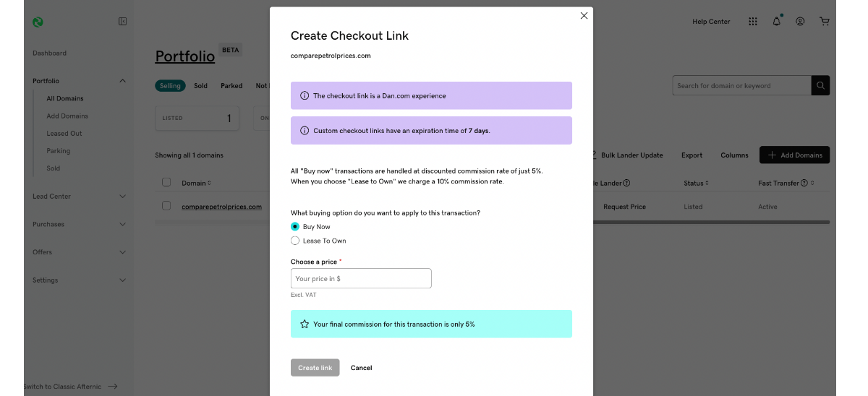Screen dimensions: 868x396
Task: Click the Afternic logo icon
Action: click(x=38, y=22)
